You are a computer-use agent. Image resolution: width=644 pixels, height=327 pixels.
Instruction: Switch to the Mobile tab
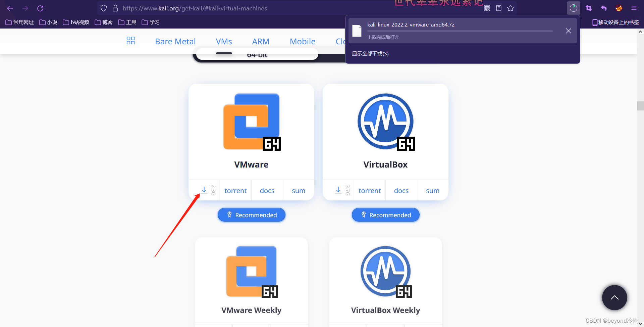tap(303, 41)
